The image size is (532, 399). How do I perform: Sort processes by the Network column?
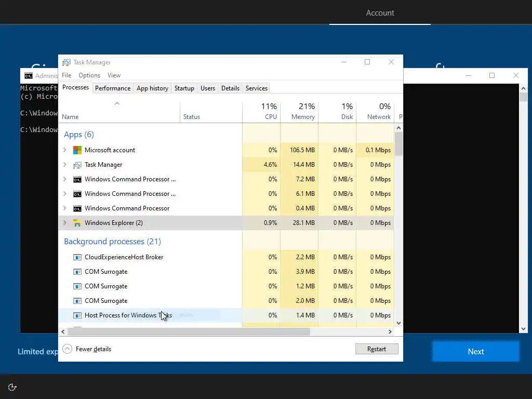[375, 111]
